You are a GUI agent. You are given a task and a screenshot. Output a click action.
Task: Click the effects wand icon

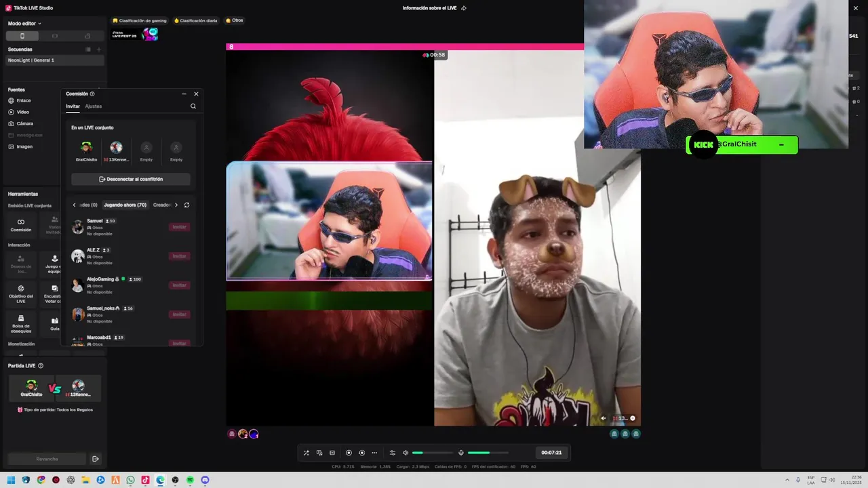click(x=306, y=453)
